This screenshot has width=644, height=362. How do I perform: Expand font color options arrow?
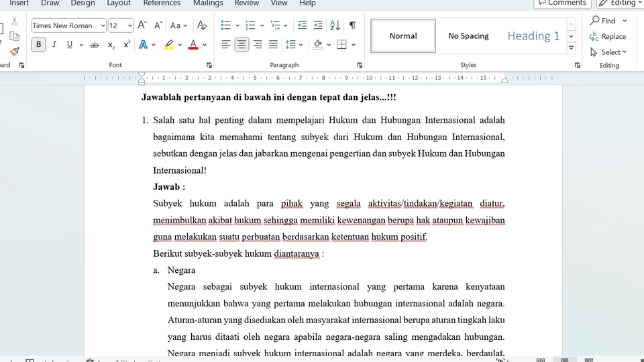click(x=205, y=45)
